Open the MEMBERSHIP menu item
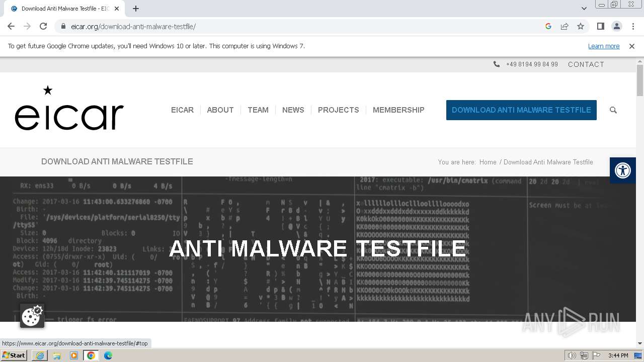Viewport: 644px width, 362px height. click(398, 110)
